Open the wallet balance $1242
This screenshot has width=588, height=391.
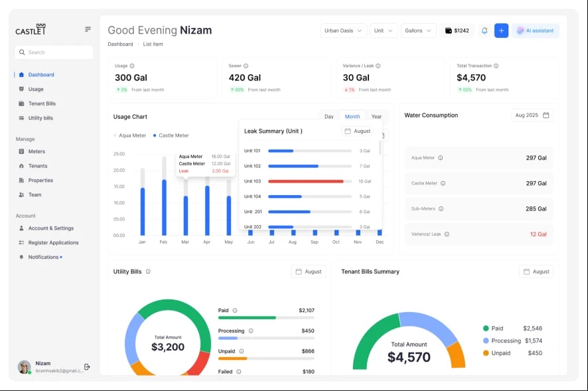point(457,31)
